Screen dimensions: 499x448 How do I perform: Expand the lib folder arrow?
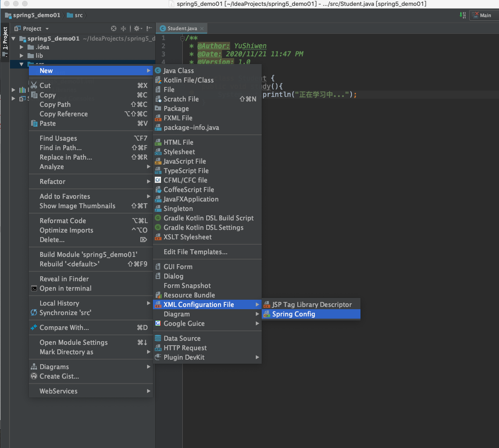[21, 55]
